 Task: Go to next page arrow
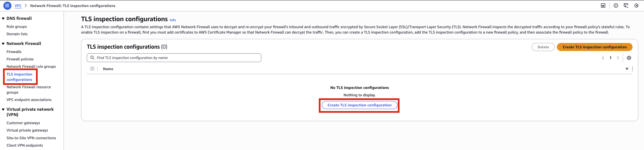point(618,58)
